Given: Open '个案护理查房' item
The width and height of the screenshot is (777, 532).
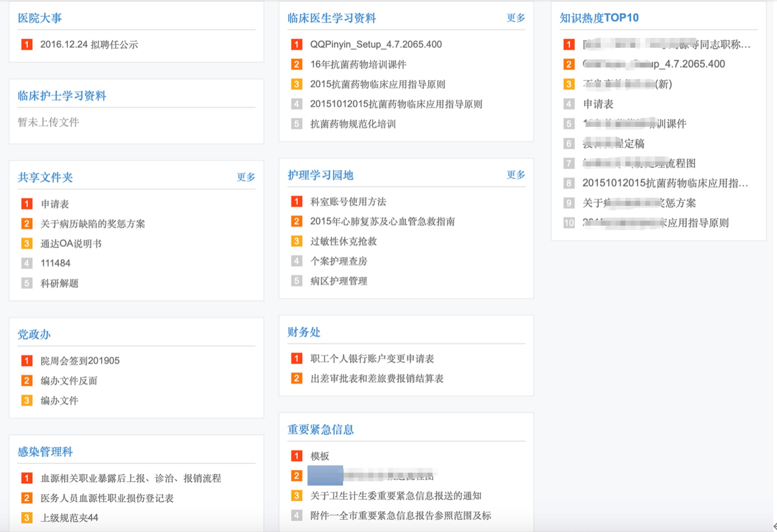Looking at the screenshot, I should [338, 261].
